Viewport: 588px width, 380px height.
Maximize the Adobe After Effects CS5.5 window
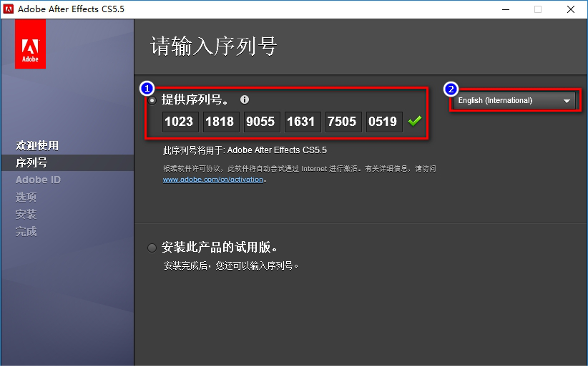(538, 9)
